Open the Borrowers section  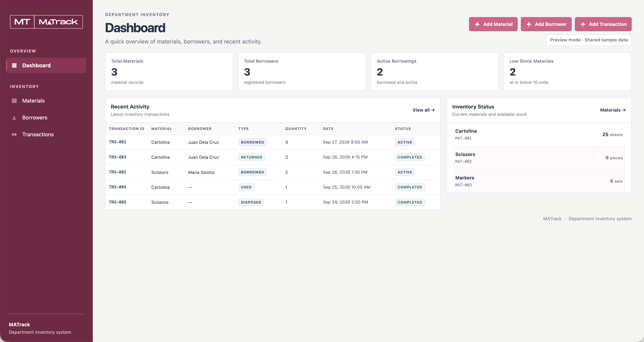coord(46,118)
